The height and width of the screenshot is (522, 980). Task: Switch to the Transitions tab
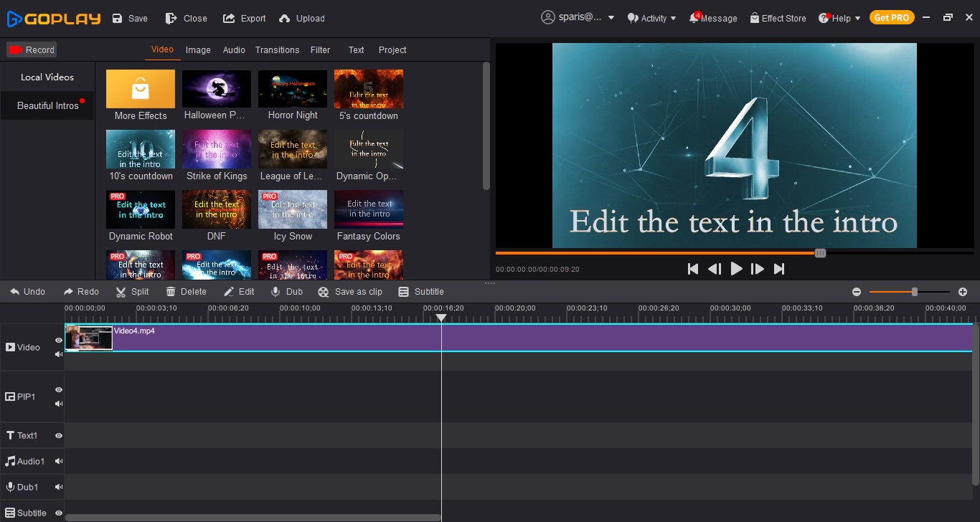coord(277,50)
